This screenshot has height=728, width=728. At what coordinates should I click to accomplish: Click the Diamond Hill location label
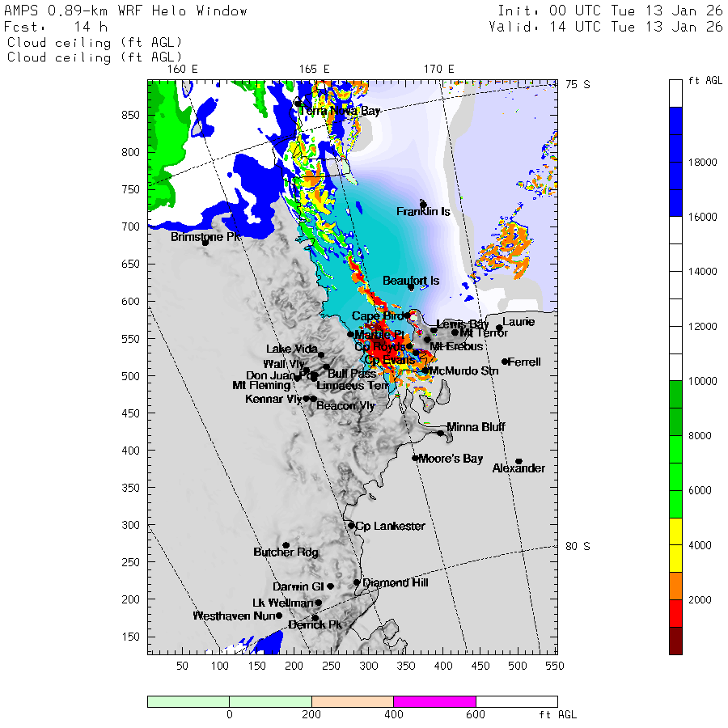click(x=396, y=582)
